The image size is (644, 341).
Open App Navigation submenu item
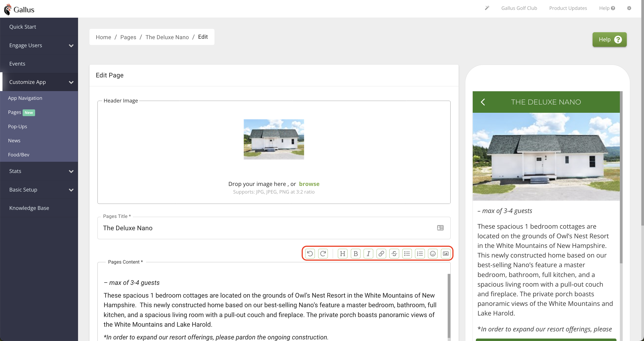tap(25, 98)
